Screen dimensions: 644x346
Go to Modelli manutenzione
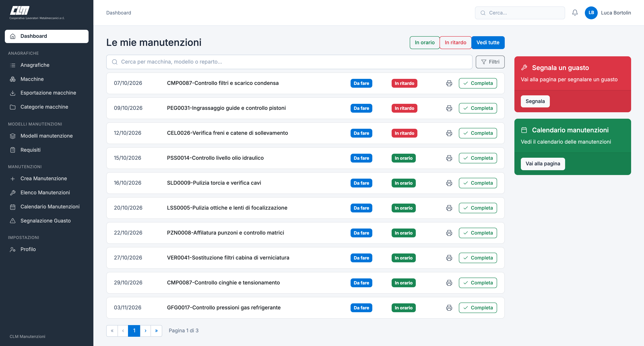click(46, 136)
